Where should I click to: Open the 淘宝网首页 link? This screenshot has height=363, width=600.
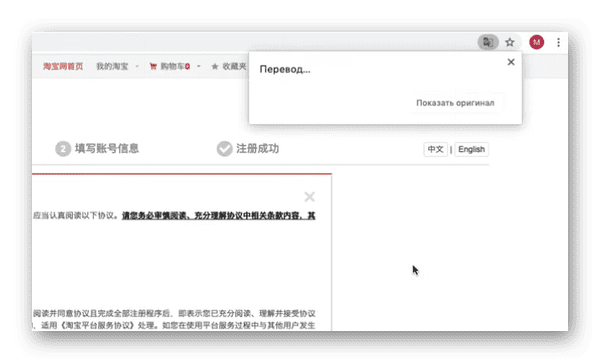click(63, 66)
